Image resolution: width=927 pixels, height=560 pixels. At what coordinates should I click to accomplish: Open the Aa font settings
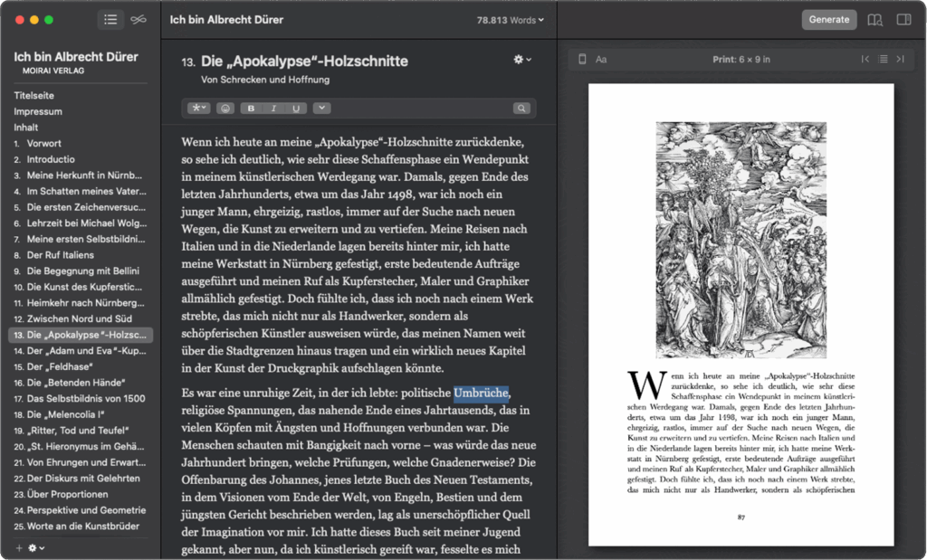[601, 59]
